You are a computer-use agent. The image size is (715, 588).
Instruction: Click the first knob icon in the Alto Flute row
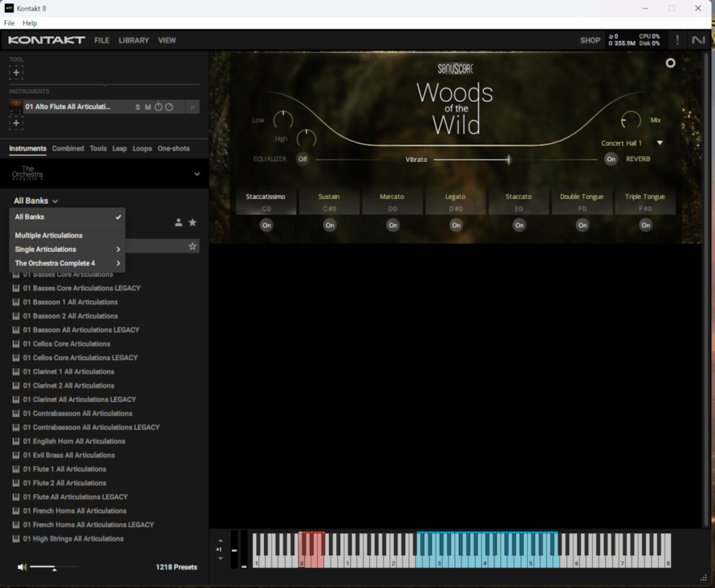[x=159, y=107]
